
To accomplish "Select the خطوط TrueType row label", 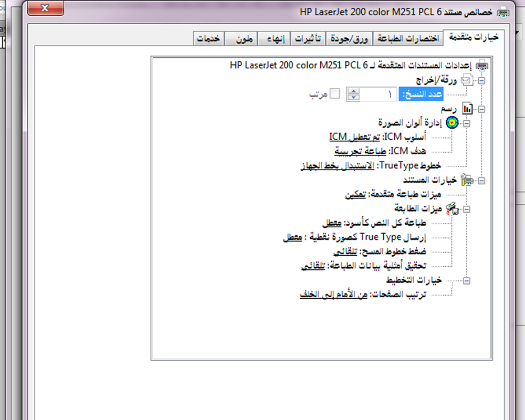I will click(x=408, y=166).
